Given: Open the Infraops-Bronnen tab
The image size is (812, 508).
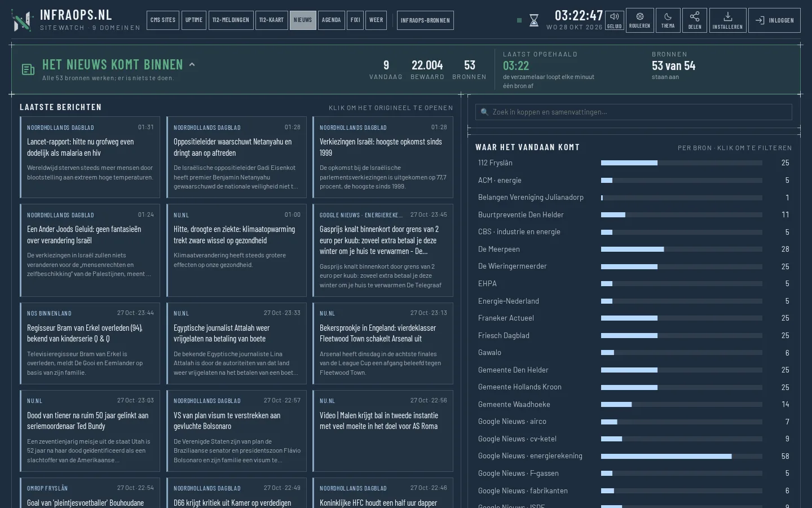Looking at the screenshot, I should pos(425,20).
